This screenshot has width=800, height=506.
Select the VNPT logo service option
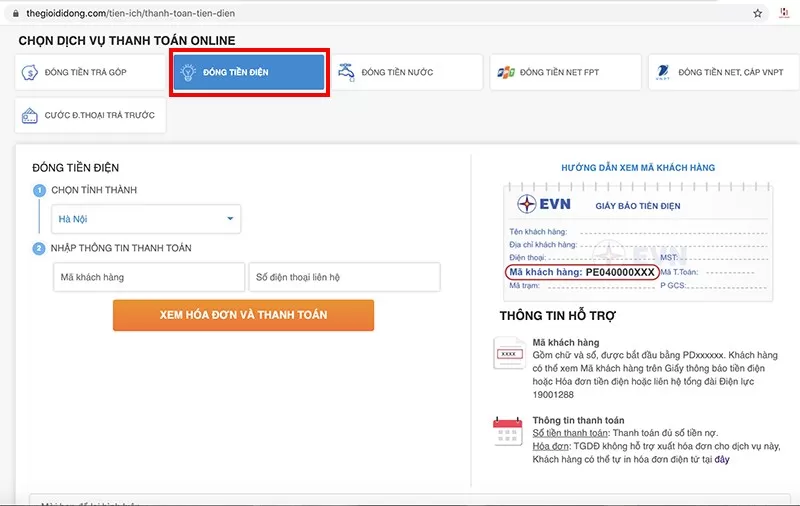pyautogui.click(x=663, y=72)
